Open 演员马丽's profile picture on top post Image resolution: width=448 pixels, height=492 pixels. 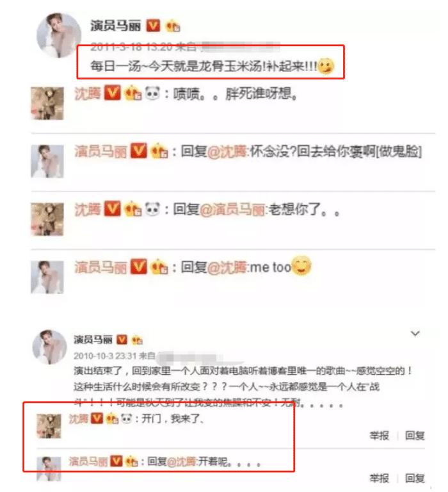[x=59, y=35]
